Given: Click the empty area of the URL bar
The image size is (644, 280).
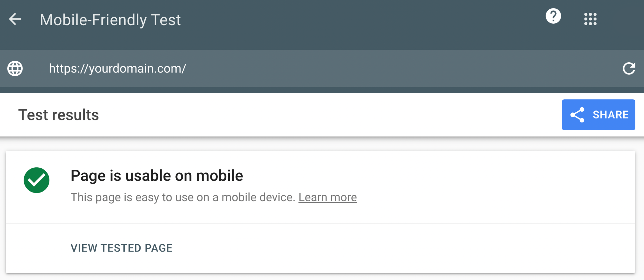Looking at the screenshot, I should point(399,68).
